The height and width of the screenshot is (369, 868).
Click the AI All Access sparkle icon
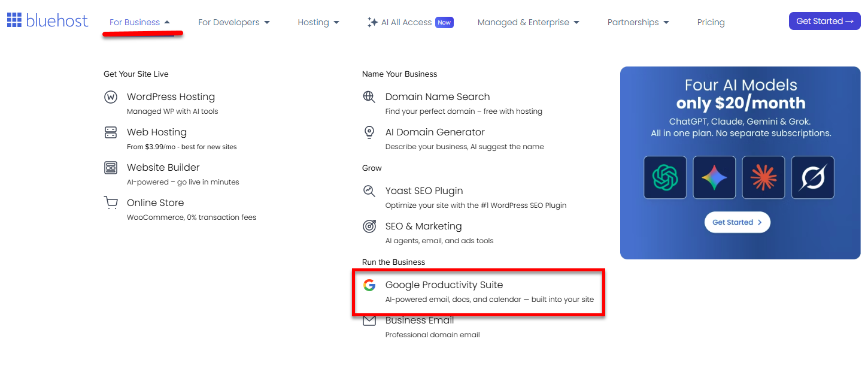pyautogui.click(x=372, y=22)
